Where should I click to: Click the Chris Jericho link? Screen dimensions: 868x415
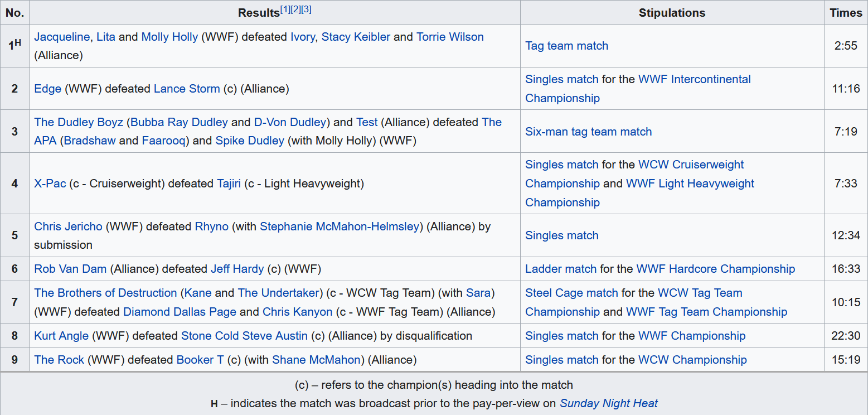click(68, 226)
